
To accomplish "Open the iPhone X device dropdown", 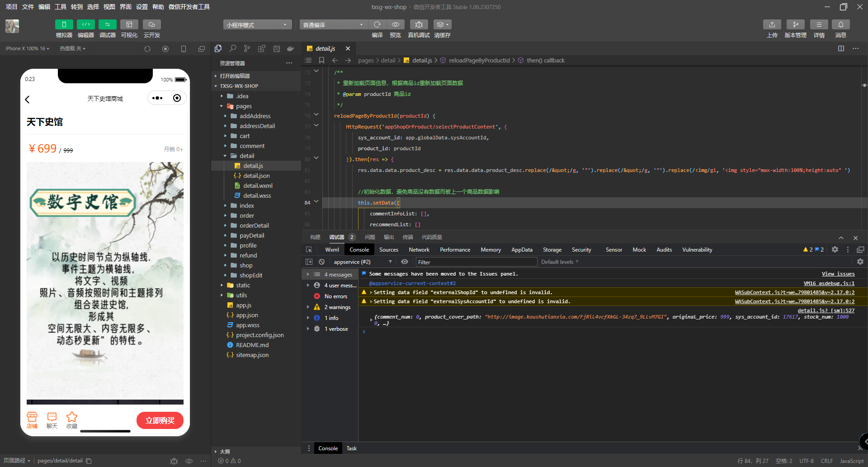I will click(27, 48).
